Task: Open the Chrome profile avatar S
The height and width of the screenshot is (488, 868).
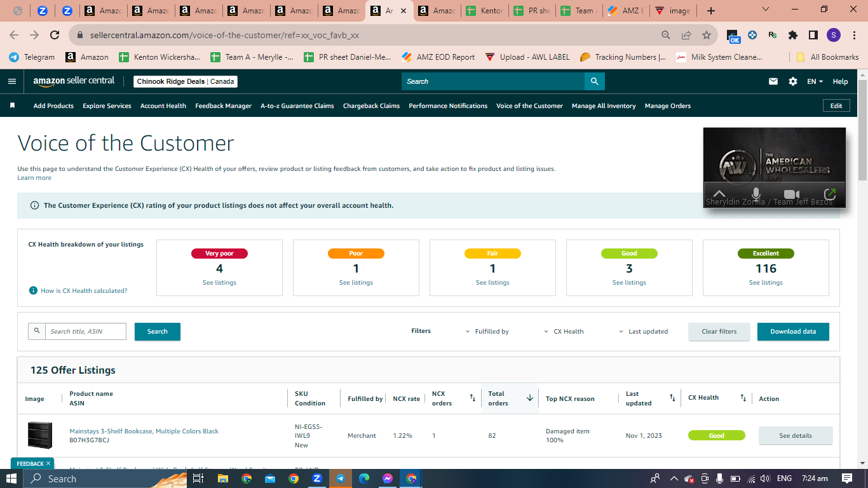Action: click(833, 36)
